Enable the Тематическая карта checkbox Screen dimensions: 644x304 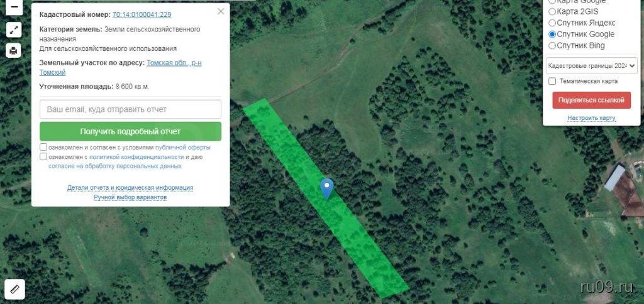click(x=552, y=81)
